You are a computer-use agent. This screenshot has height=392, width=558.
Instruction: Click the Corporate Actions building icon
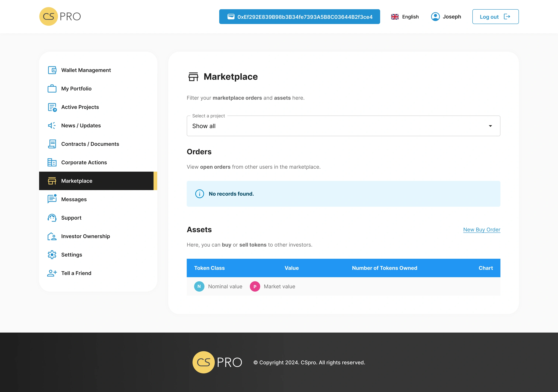click(x=52, y=163)
